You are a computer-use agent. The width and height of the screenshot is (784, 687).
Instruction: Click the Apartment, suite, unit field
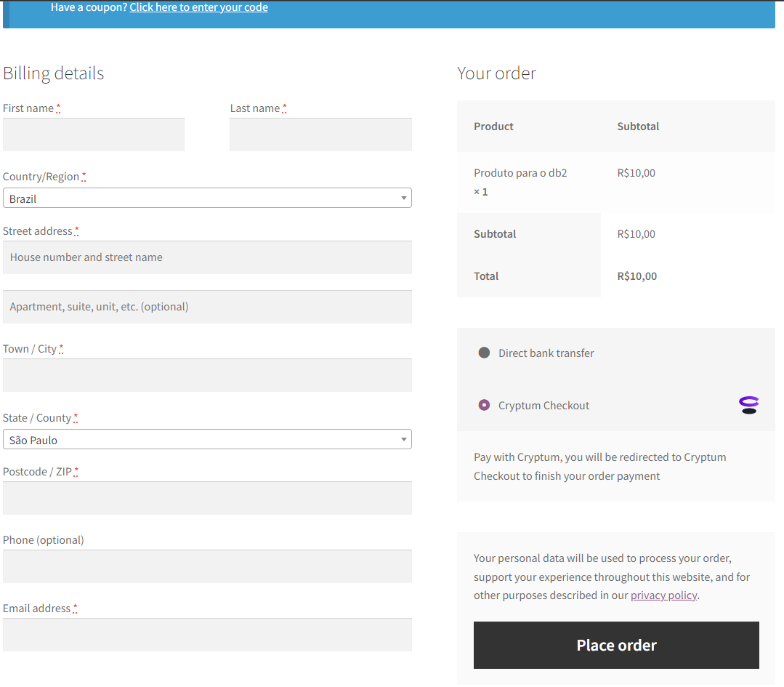207,307
